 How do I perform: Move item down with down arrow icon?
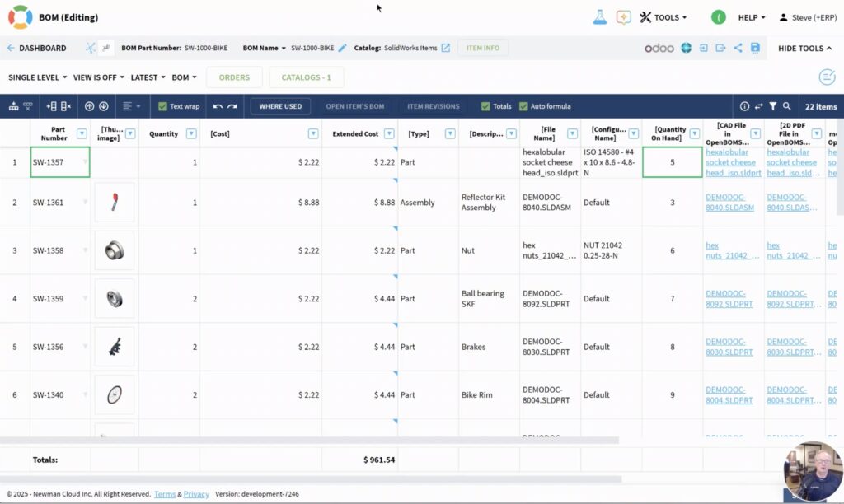tap(104, 106)
